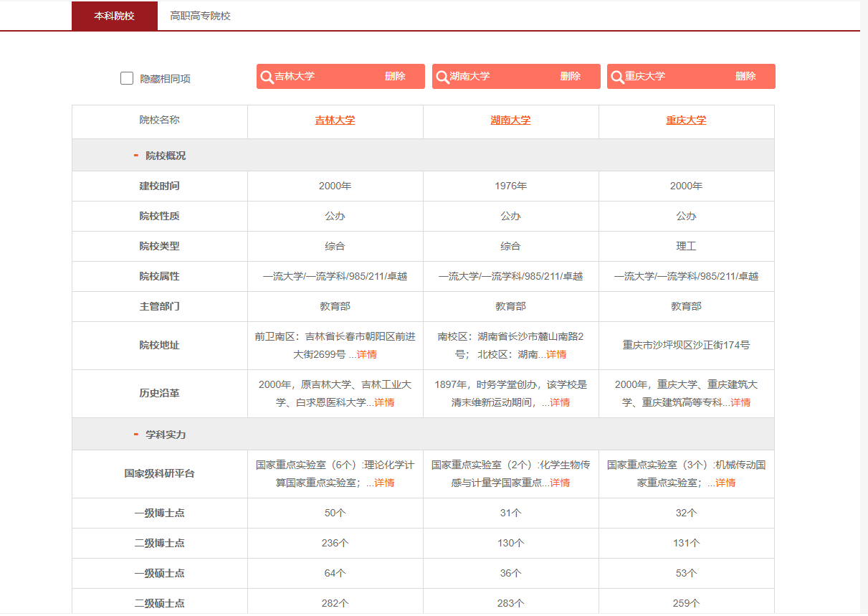The image size is (868, 616).
Task: Click search icon in 重庆大学 box
Action: coord(617,77)
